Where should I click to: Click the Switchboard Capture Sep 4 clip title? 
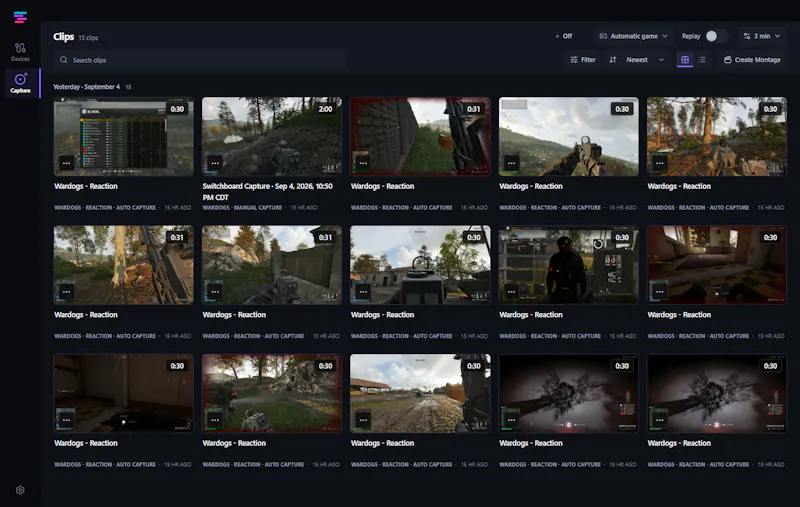[267, 192]
